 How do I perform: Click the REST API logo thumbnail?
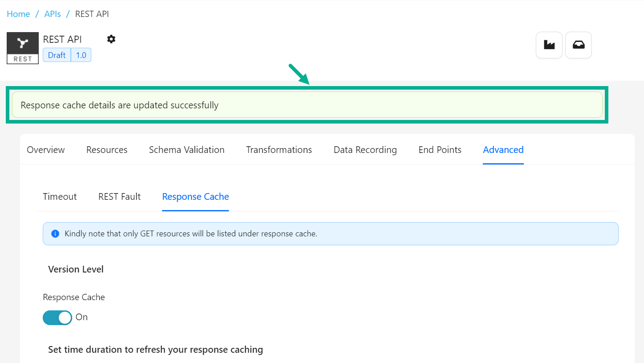[x=23, y=48]
